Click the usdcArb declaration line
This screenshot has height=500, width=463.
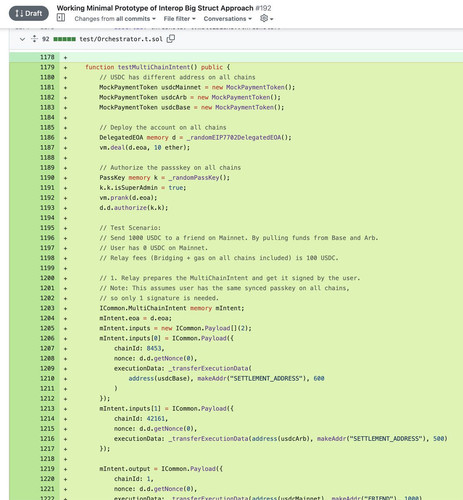tap(190, 97)
